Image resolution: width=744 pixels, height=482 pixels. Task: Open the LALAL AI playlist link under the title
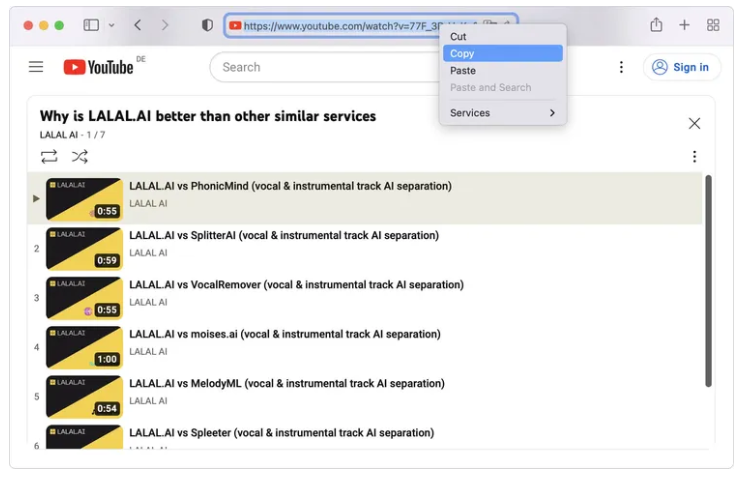pos(59,135)
